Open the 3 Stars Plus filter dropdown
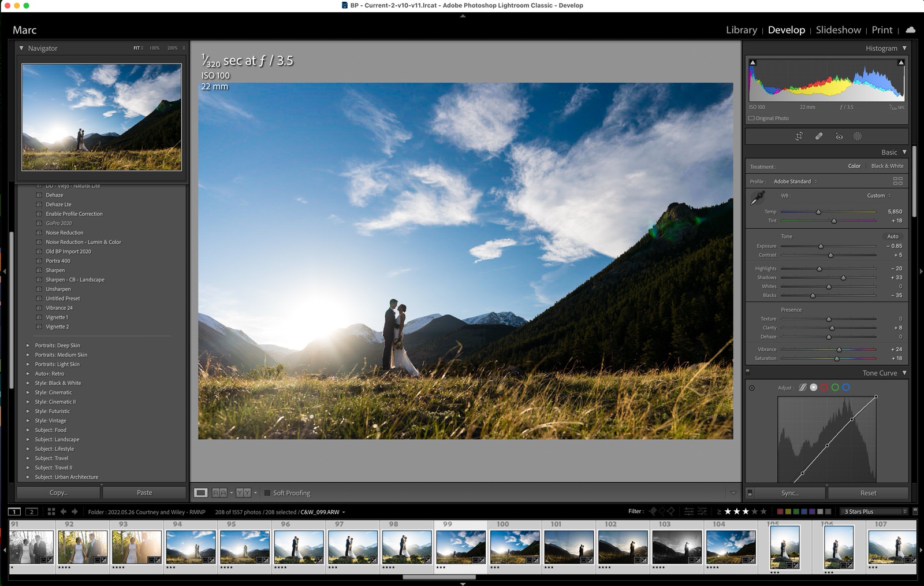Image resolution: width=924 pixels, height=586 pixels. coord(875,511)
